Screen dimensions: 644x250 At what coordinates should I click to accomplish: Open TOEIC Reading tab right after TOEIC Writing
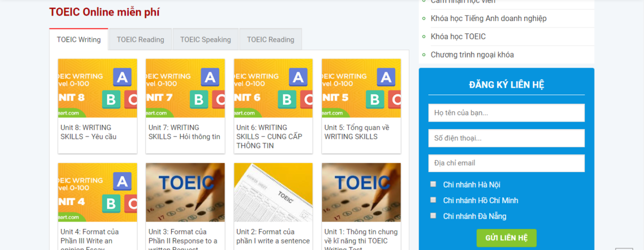140,39
